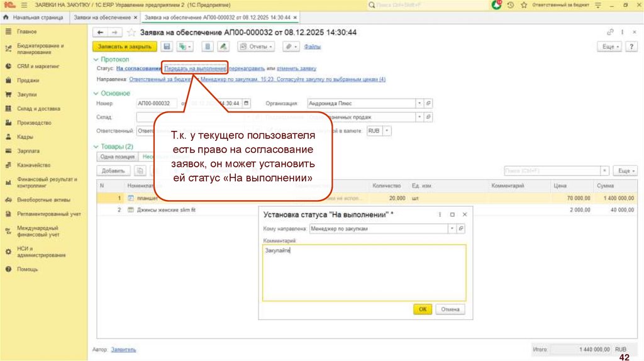The height and width of the screenshot is (361, 644).
Task: Open the goods table Еще menu
Action: coord(626,170)
